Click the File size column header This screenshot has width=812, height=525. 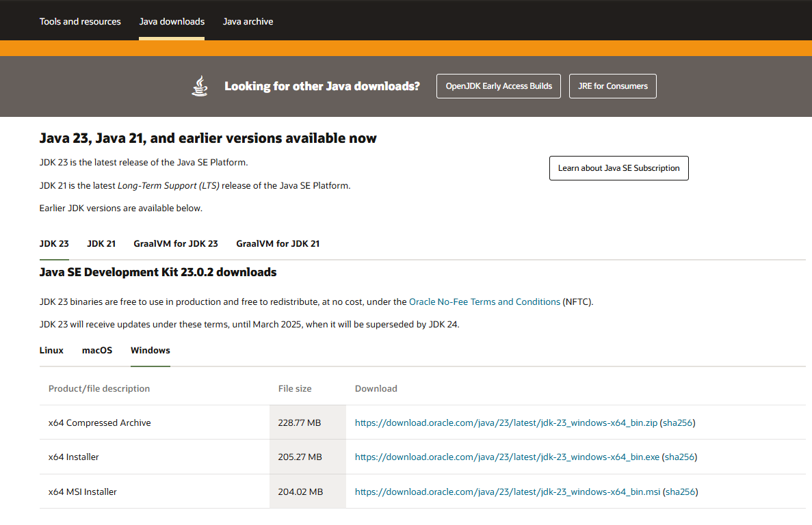click(x=295, y=388)
